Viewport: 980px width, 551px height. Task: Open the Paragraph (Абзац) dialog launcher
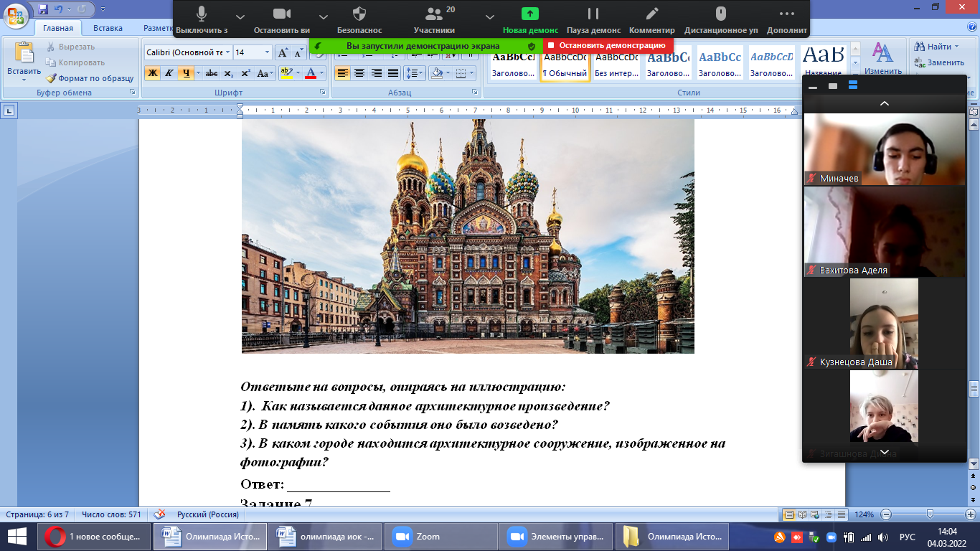[476, 93]
